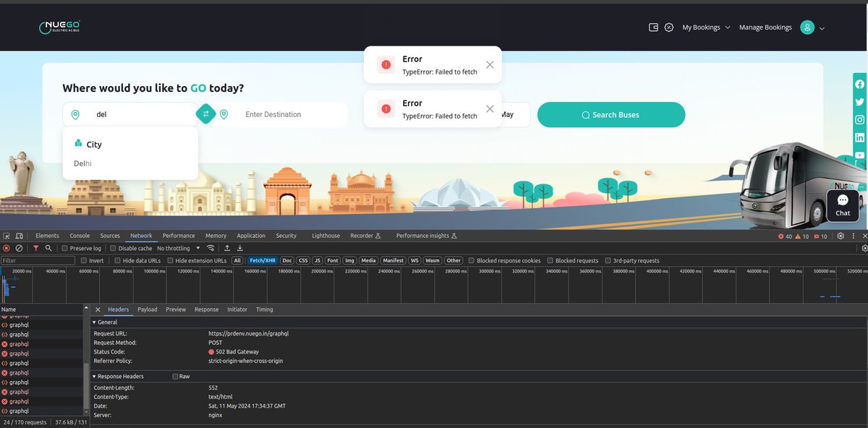Close the request details pane

point(98,309)
